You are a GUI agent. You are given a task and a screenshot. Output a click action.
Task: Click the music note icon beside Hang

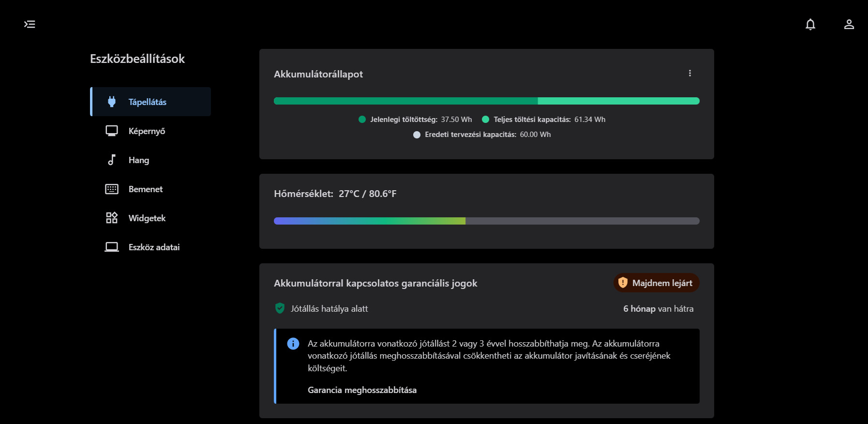112,160
